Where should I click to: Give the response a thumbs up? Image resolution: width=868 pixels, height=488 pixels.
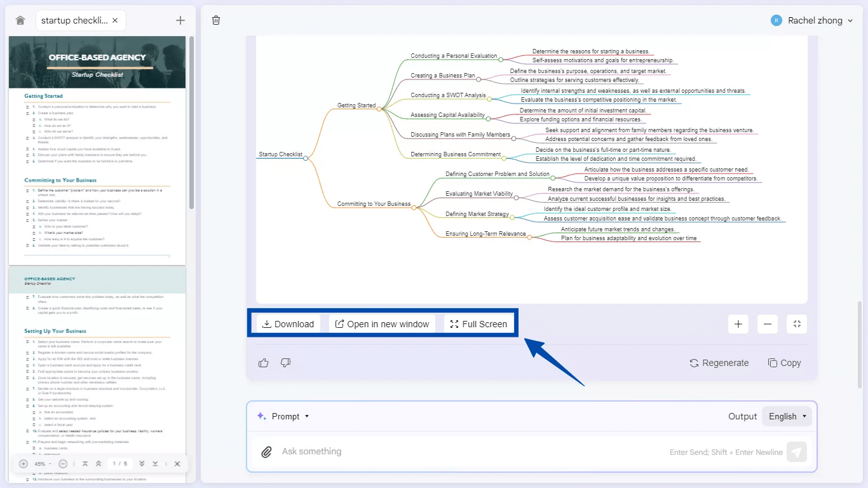(x=263, y=362)
